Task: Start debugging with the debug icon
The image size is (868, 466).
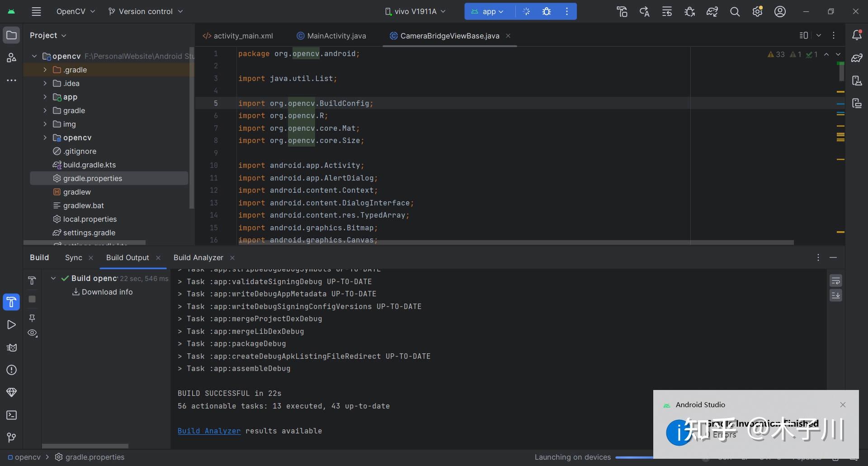Action: (x=547, y=11)
